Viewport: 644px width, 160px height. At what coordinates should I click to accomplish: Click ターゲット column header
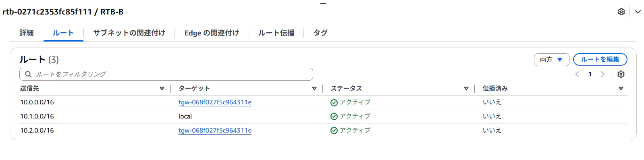click(194, 89)
